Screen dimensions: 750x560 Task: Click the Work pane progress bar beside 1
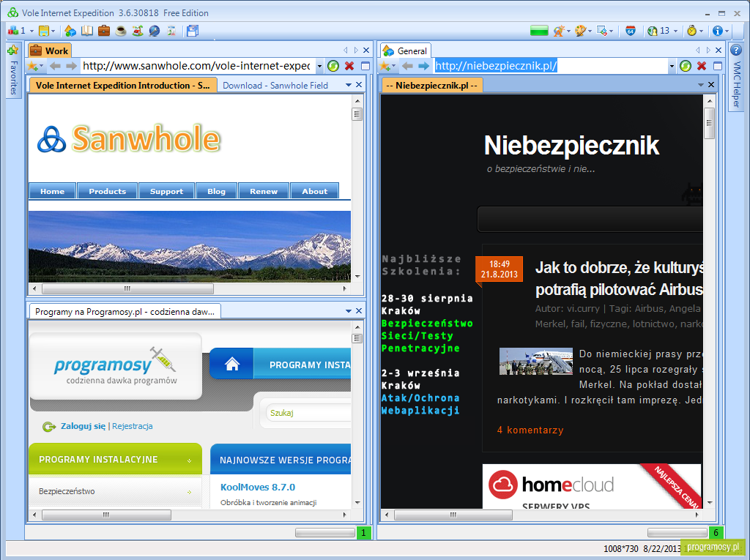tap(324, 532)
